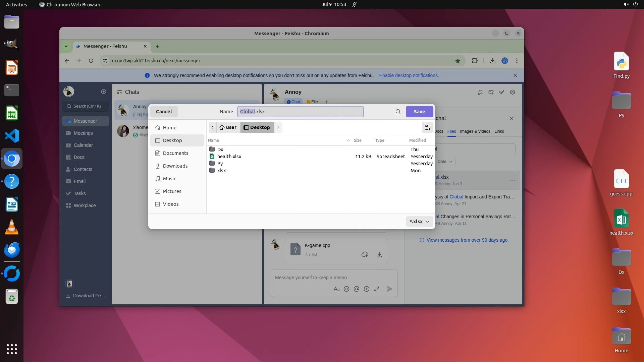The width and height of the screenshot is (644, 362).
Task: Click the mention @ icon
Action: [x=357, y=289]
